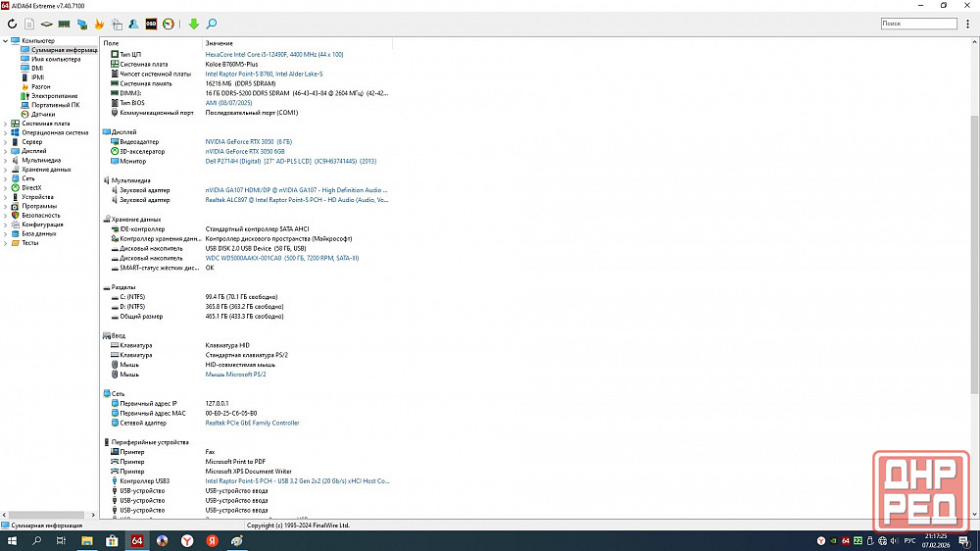Click the Значение column header
Viewport: 980px width, 551px height.
pyautogui.click(x=220, y=44)
